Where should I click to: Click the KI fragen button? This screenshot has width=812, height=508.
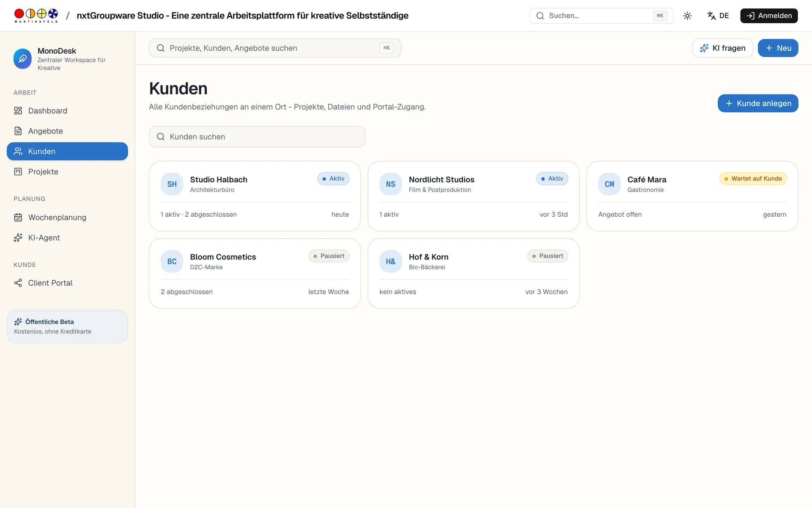click(723, 48)
